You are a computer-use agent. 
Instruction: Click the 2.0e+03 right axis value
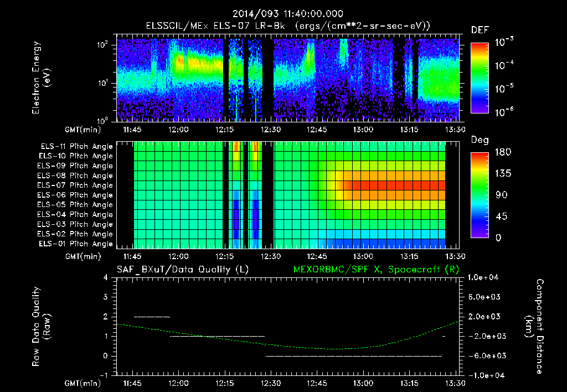coord(483,316)
